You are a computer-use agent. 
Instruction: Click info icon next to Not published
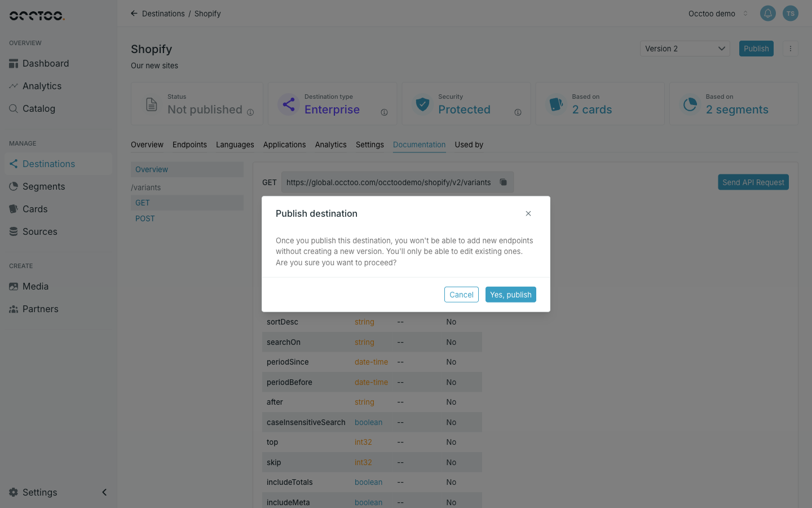click(250, 112)
